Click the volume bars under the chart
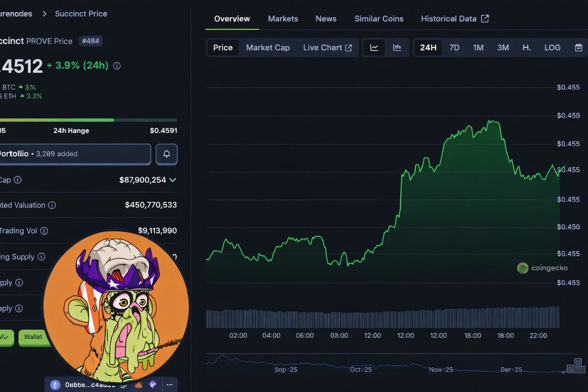 click(383, 318)
